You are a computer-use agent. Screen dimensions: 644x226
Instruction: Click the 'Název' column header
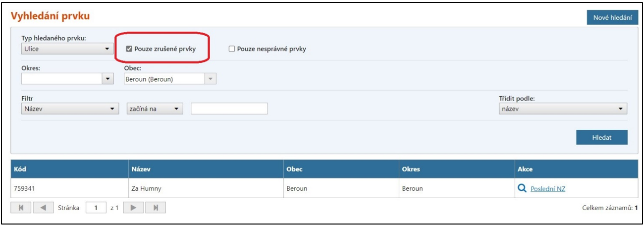coord(141,169)
